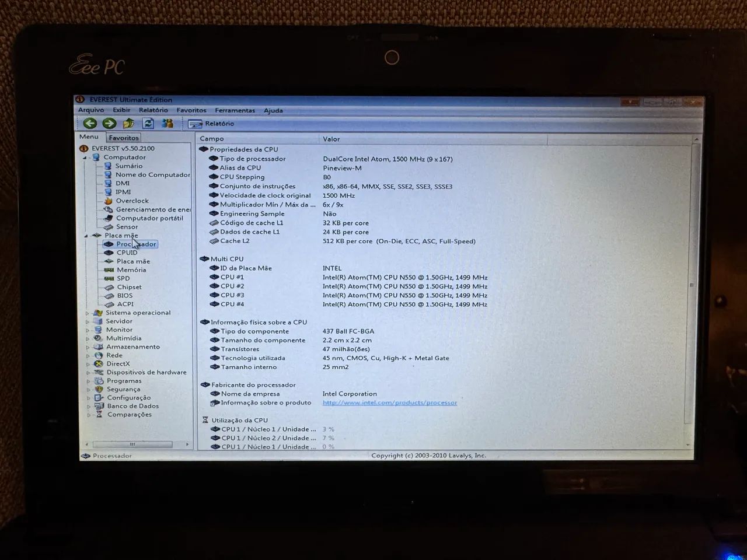Image resolution: width=747 pixels, height=560 pixels.
Task: Select the Chipset entry
Action: pos(127,287)
